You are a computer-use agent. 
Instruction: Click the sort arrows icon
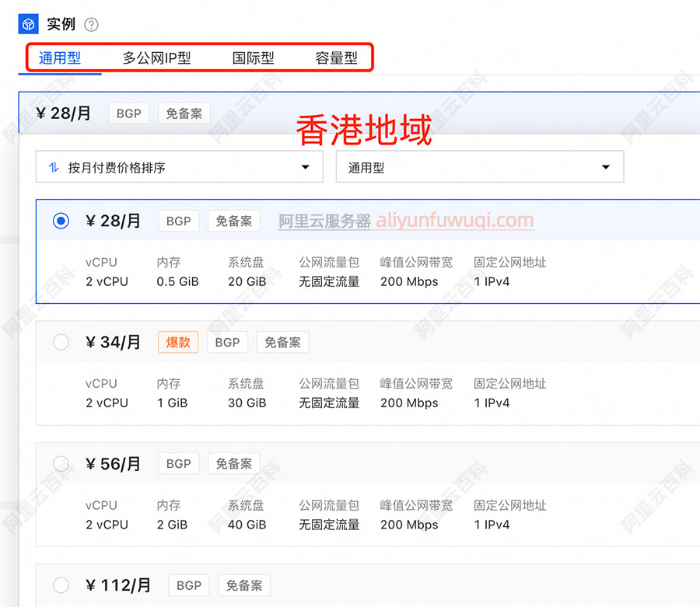coord(54,167)
